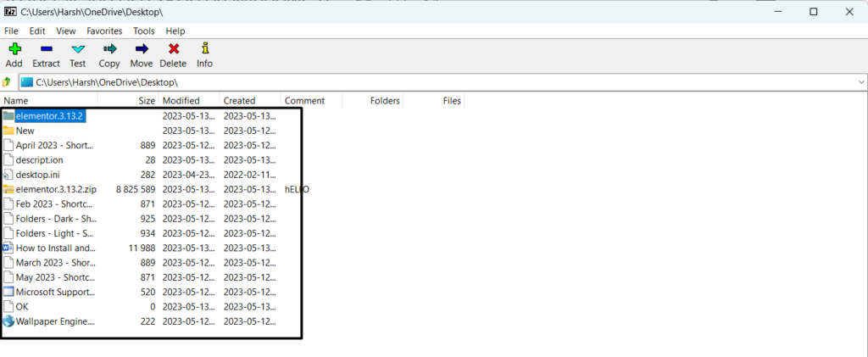
Task: Sort by the Modified column header
Action: (181, 100)
